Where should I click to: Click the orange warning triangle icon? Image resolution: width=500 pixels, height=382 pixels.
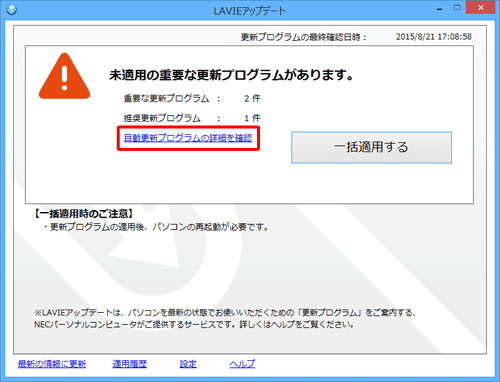pos(64,76)
